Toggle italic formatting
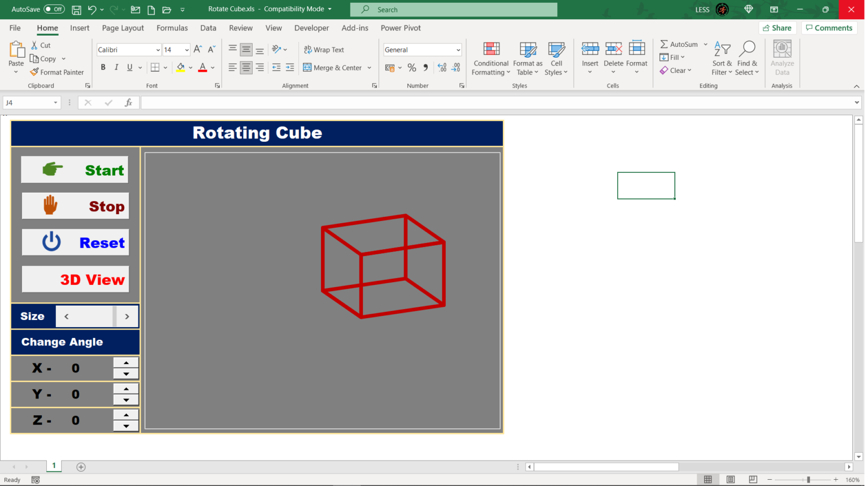This screenshot has width=868, height=486. click(x=116, y=67)
